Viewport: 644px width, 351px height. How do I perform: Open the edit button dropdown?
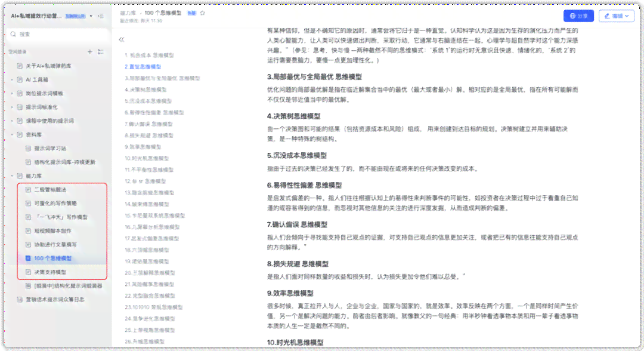[x=627, y=16]
